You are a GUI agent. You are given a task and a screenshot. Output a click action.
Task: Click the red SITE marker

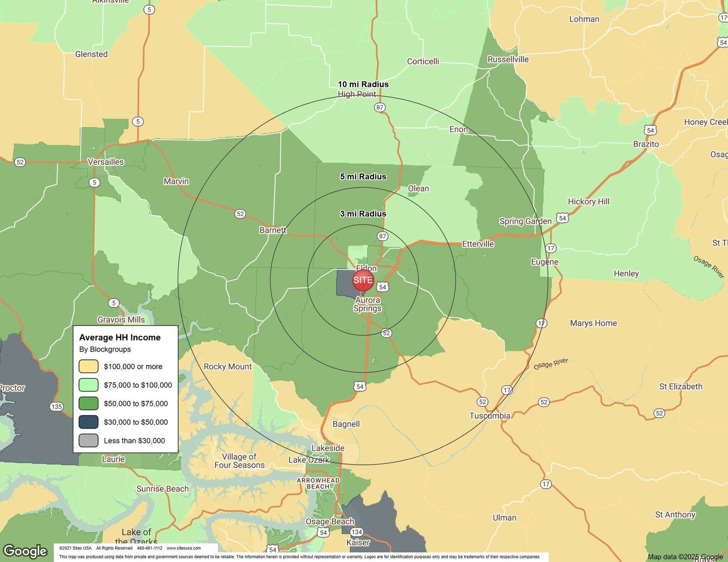point(363,280)
